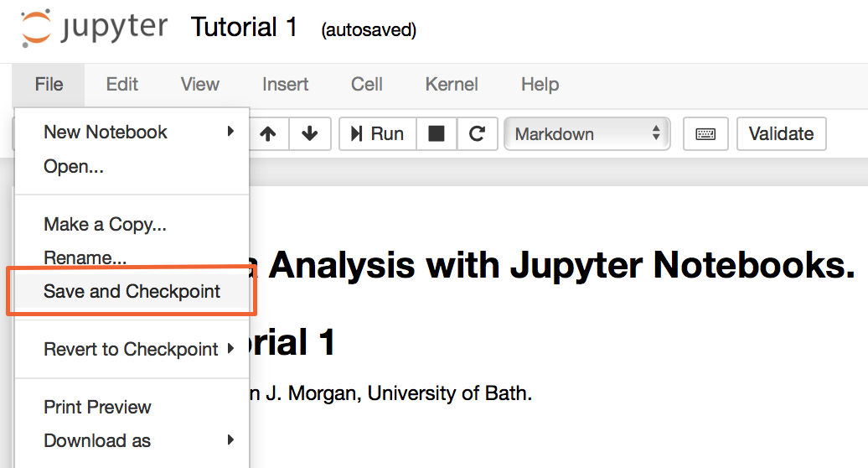Open the Cell menu
Viewport: 868px width, 468px height.
coord(366,84)
